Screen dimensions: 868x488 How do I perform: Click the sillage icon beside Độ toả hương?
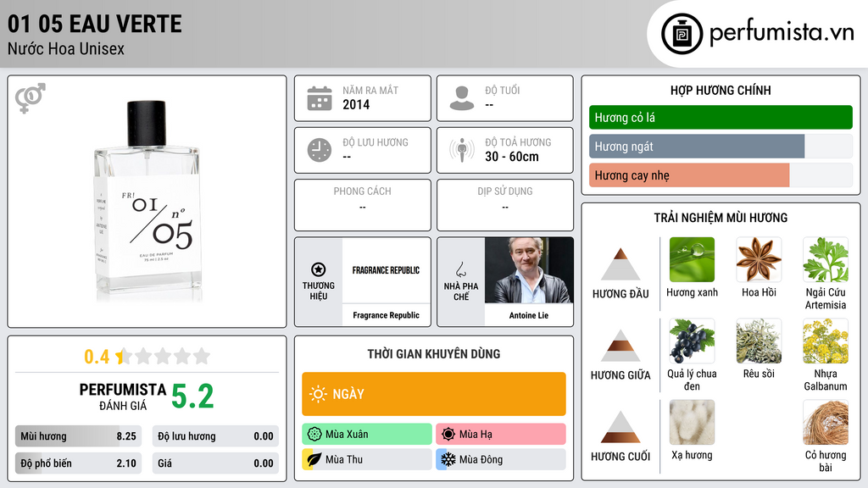(462, 150)
